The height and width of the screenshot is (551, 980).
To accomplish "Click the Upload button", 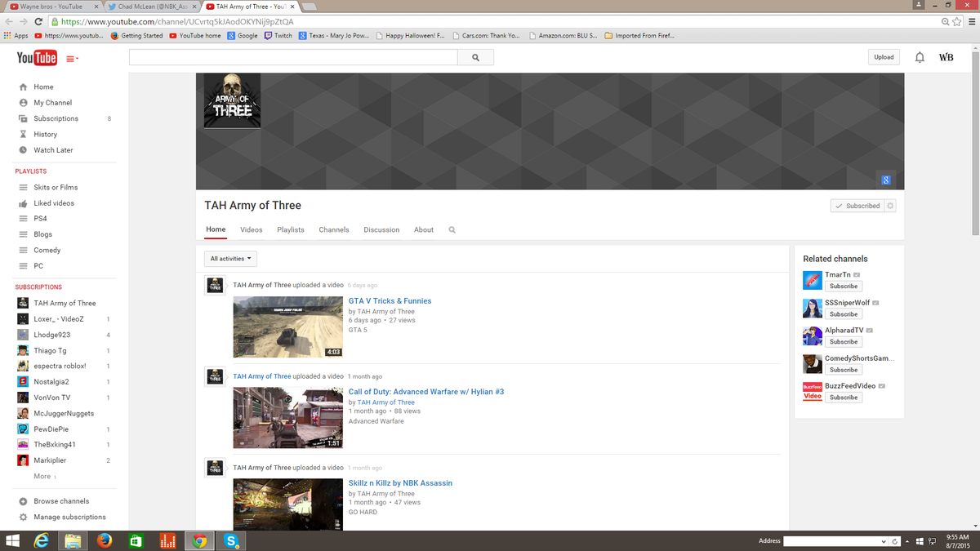I will click(884, 57).
